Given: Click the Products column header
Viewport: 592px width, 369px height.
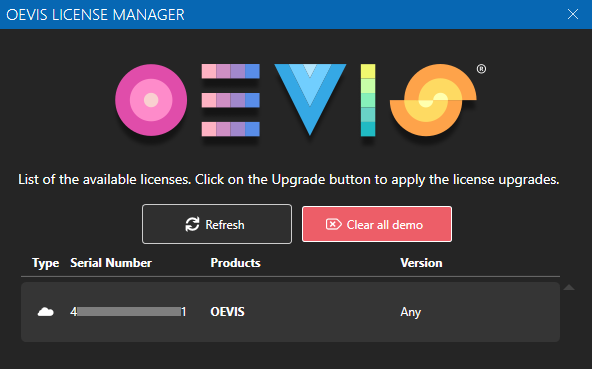Looking at the screenshot, I should pos(235,262).
